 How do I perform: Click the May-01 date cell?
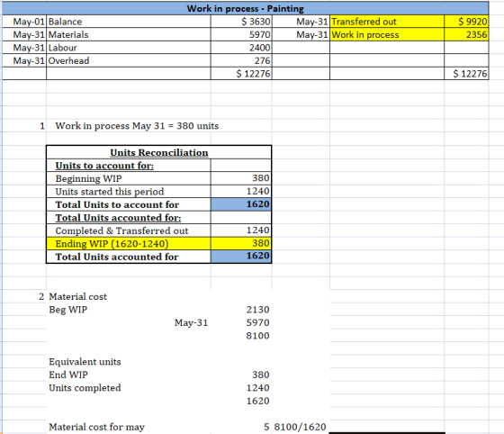pos(24,22)
